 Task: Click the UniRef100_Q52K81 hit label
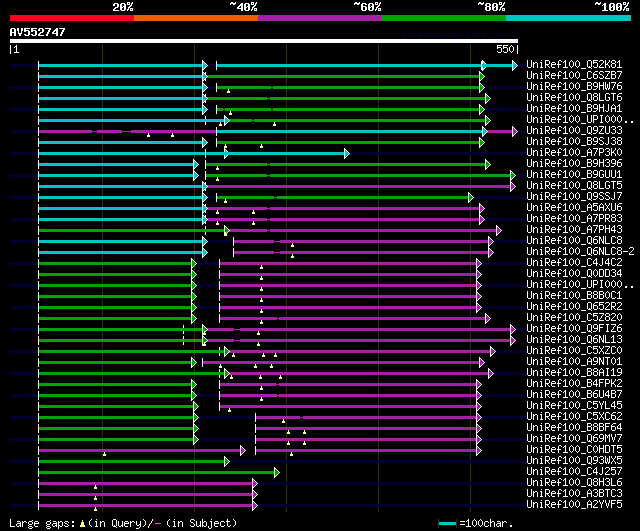(x=574, y=64)
